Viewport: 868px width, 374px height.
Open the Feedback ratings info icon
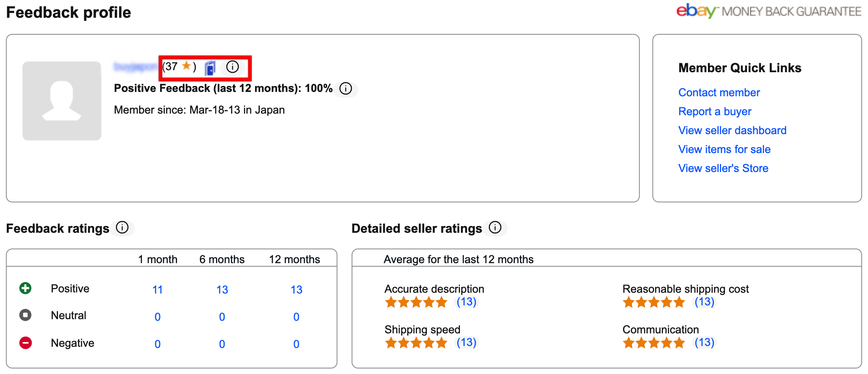coord(122,228)
